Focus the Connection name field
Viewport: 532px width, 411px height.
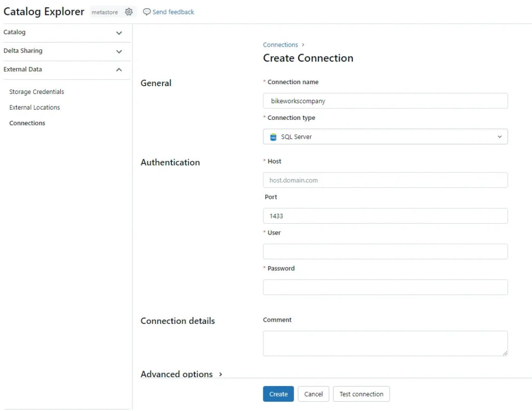click(385, 101)
